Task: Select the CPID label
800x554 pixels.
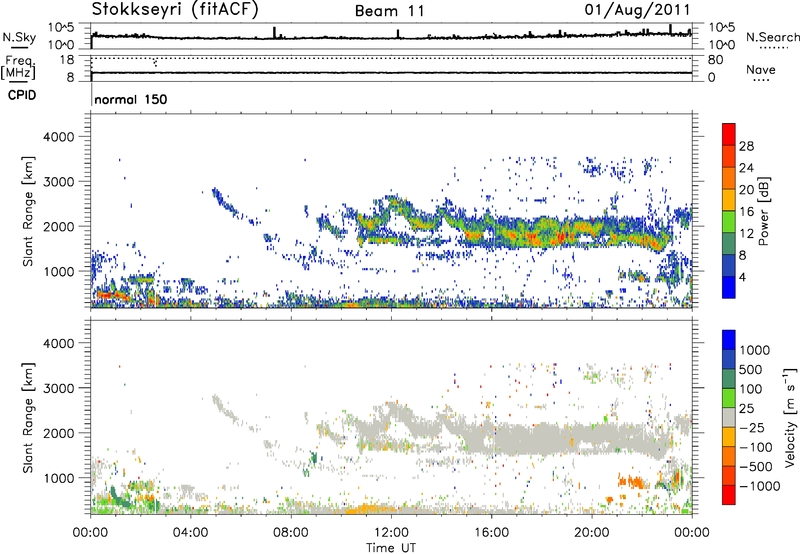Action: 22,95
